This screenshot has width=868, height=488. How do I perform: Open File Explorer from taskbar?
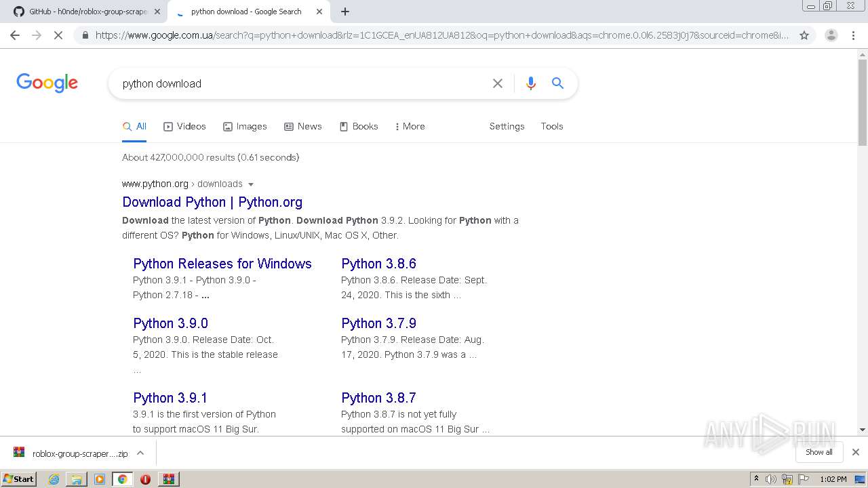[x=77, y=479]
